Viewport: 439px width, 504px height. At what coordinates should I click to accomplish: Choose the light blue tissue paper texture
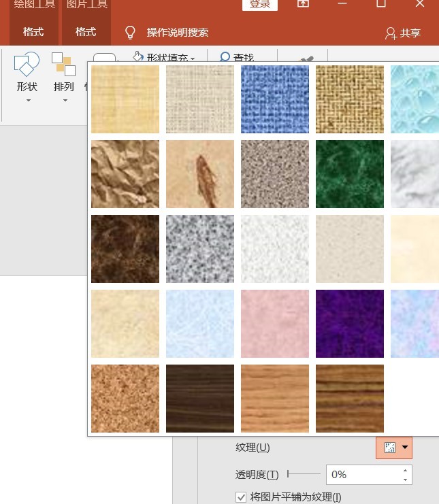pyautogui.click(x=200, y=324)
